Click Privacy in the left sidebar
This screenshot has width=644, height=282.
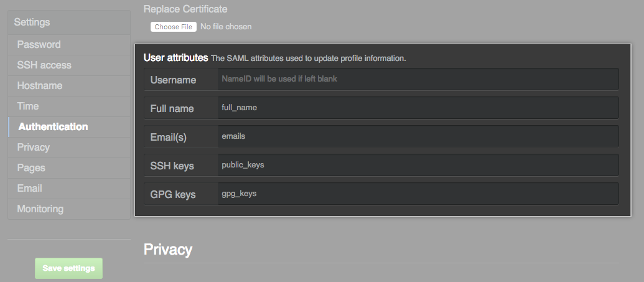pos(34,148)
